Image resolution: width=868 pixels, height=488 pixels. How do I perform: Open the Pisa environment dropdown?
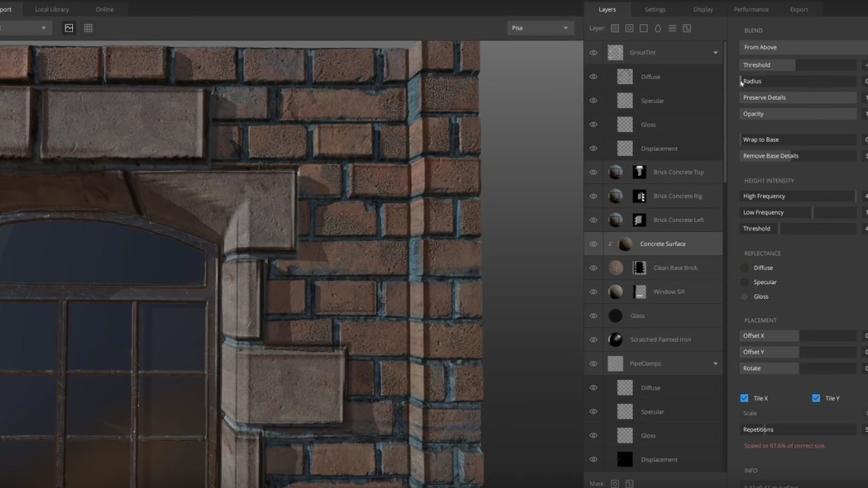[541, 28]
